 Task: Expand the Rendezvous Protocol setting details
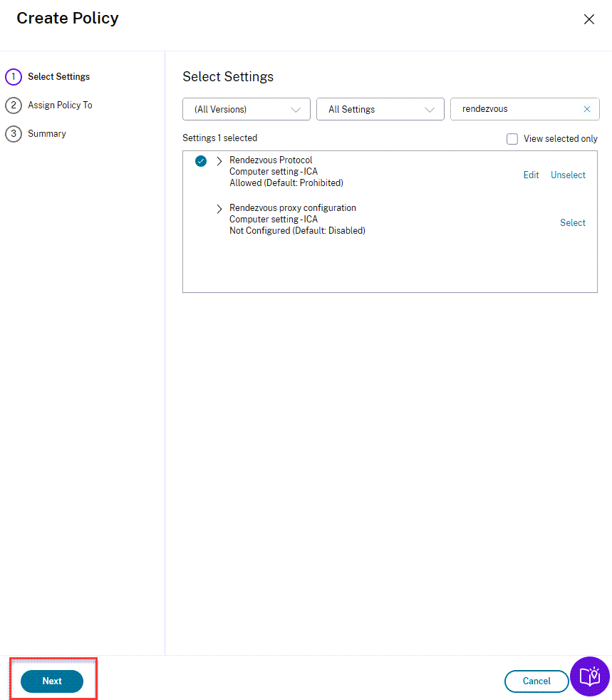(x=219, y=161)
